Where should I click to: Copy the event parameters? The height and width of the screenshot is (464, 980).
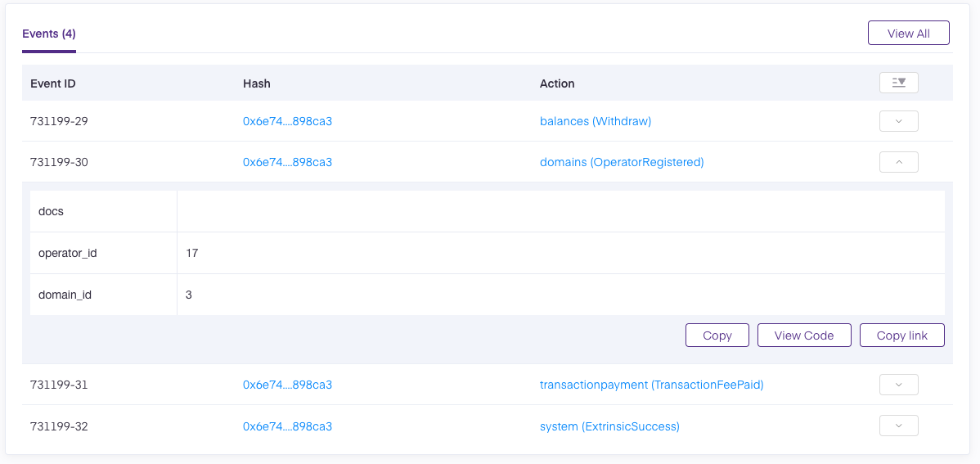[717, 336]
